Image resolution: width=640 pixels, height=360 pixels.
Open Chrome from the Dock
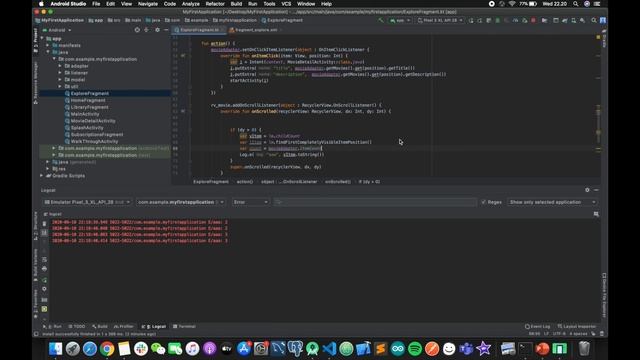pyautogui.click(x=107, y=349)
